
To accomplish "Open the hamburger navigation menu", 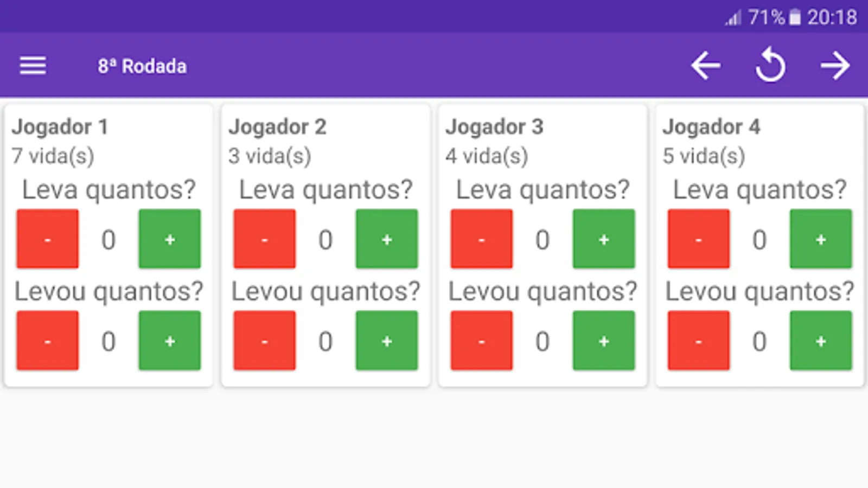I will point(33,65).
